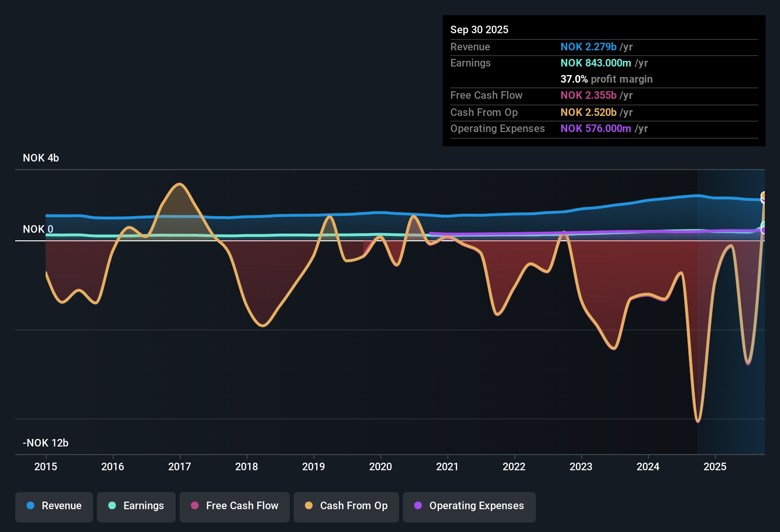Click the purple endpoint marker on chart
The image size is (780, 532).
(764, 230)
